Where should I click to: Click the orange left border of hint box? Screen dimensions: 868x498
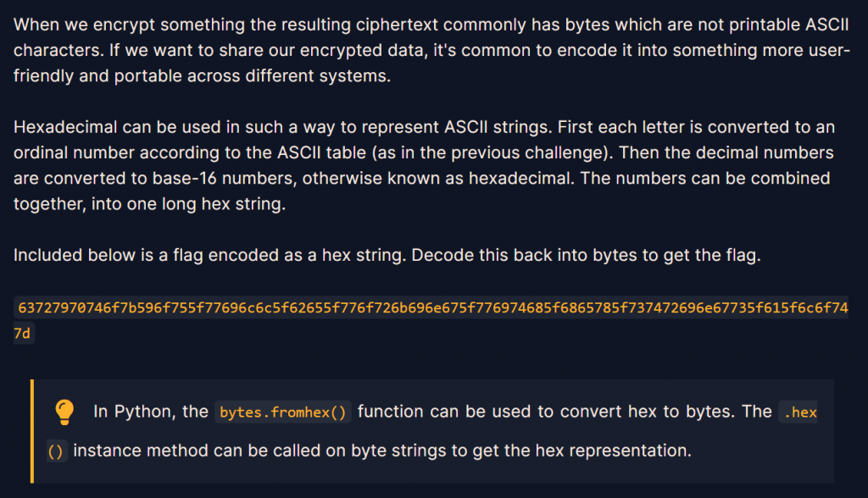pyautogui.click(x=32, y=431)
